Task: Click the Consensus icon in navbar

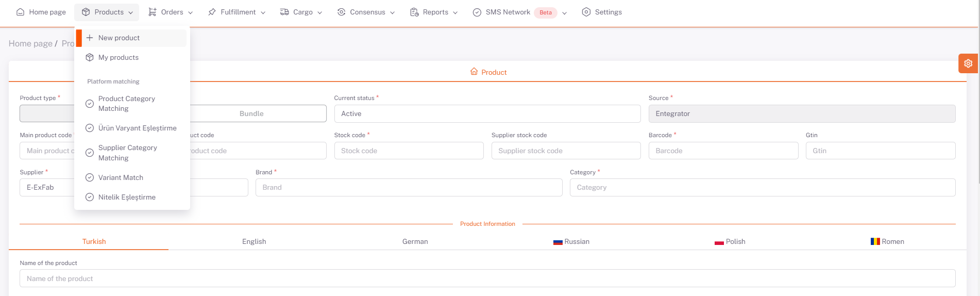Action: tap(341, 12)
